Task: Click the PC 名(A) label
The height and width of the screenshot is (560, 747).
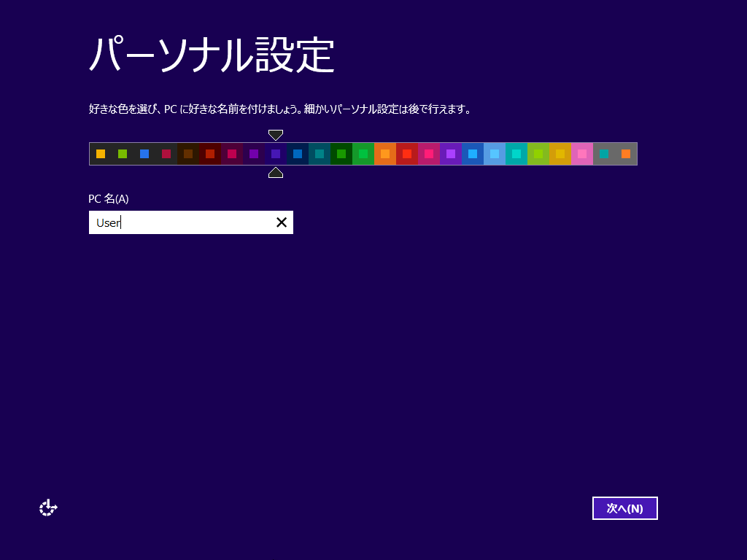Action: click(109, 198)
